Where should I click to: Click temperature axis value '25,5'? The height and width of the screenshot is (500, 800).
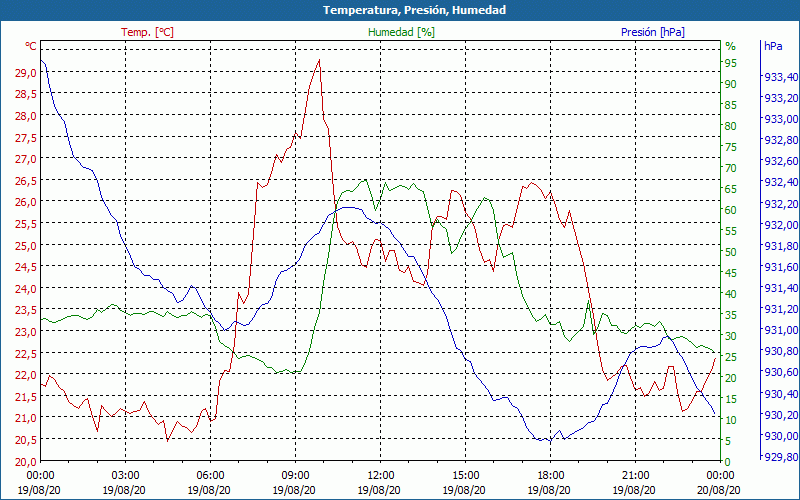click(x=26, y=223)
